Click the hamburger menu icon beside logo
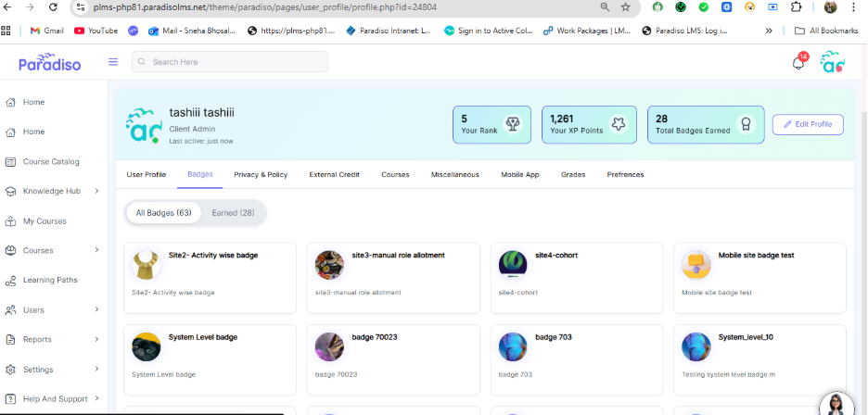Viewport: 868px width, 415px height. coord(113,62)
